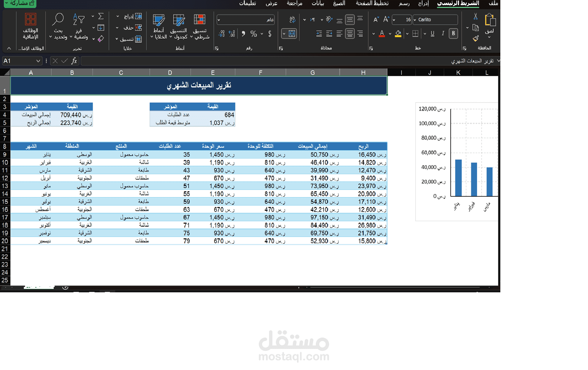Toggle Bold formatting

(x=453, y=34)
